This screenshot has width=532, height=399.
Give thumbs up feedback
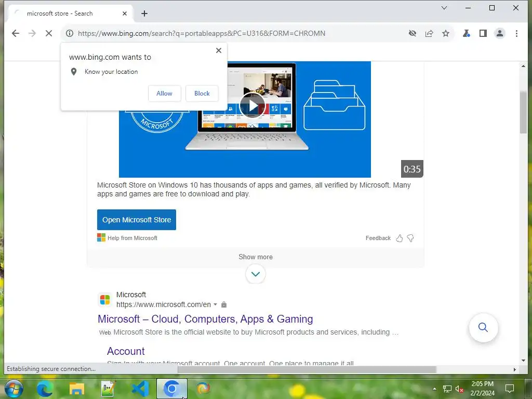(x=400, y=238)
